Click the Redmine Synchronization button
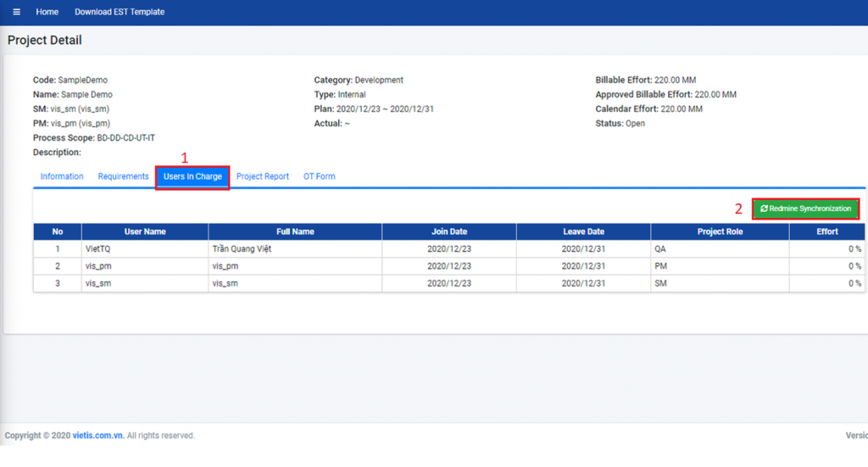This screenshot has height=467, width=868. click(805, 208)
